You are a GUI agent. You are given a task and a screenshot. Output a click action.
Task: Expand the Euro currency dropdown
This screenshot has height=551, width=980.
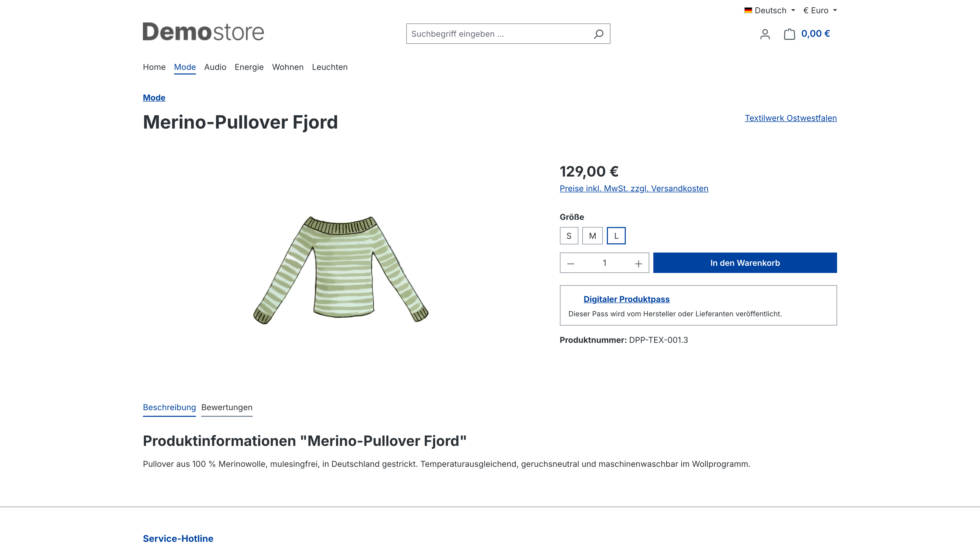820,10
